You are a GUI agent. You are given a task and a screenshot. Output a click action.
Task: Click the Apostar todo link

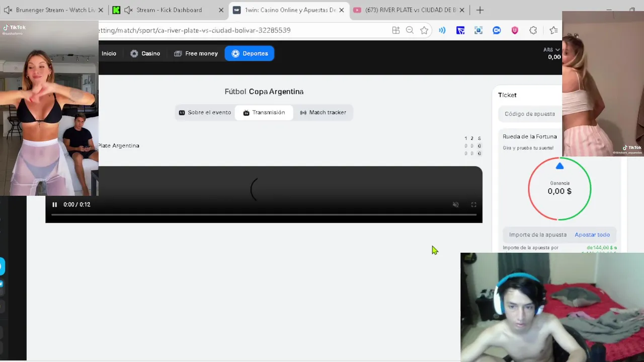592,235
